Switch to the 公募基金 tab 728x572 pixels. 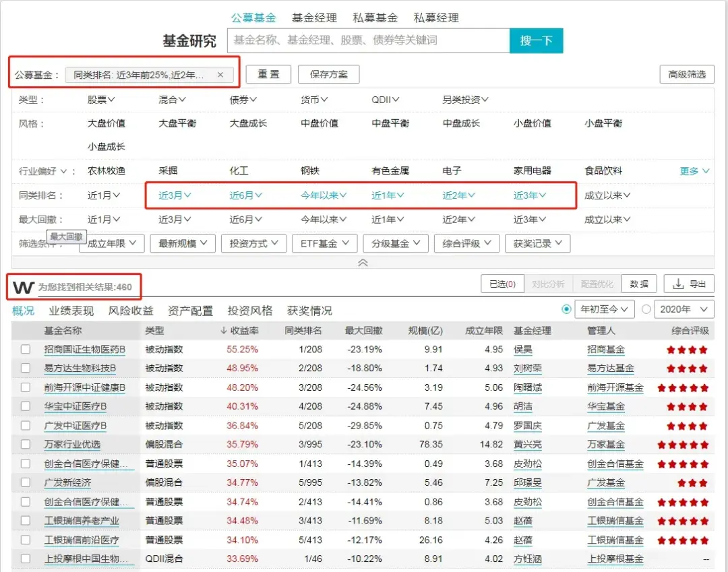click(x=253, y=18)
